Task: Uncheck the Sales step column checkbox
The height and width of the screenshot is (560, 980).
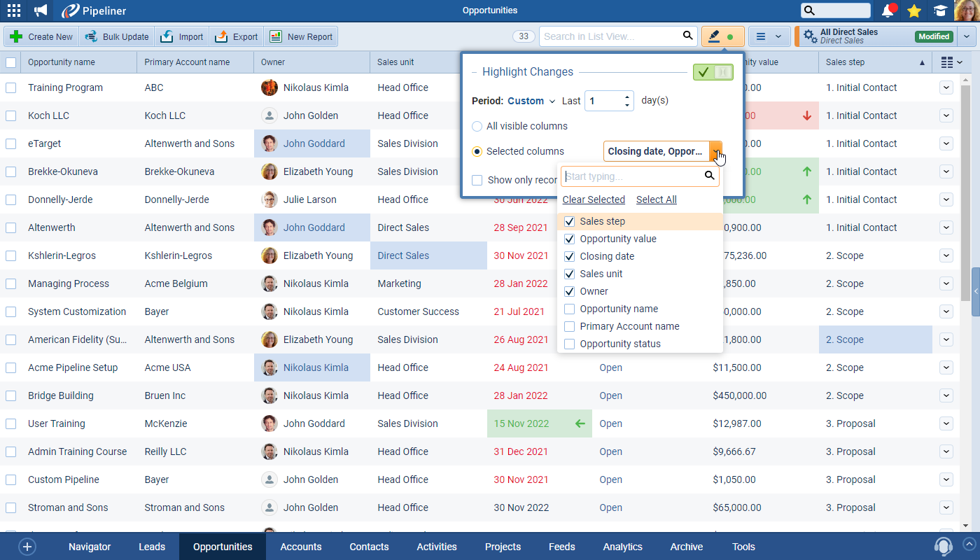Action: click(570, 221)
